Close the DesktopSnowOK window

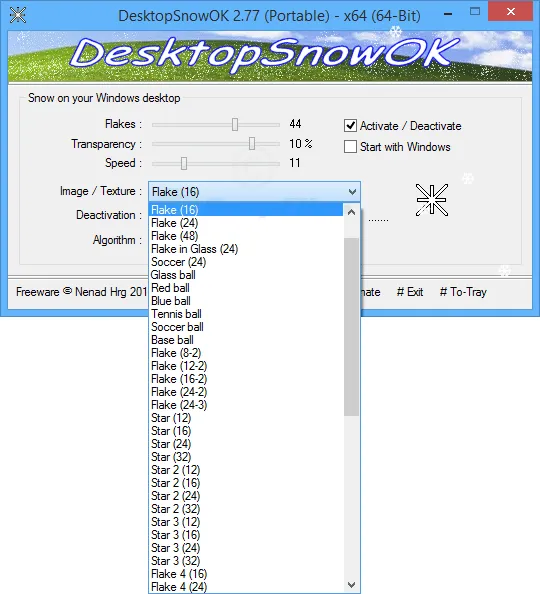click(511, 12)
